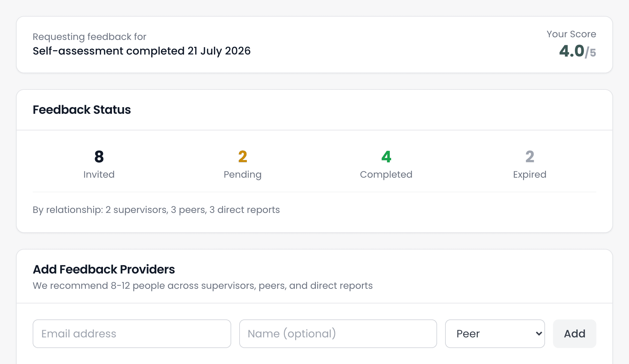
Task: Focus the Name (optional) field
Action: (x=338, y=334)
